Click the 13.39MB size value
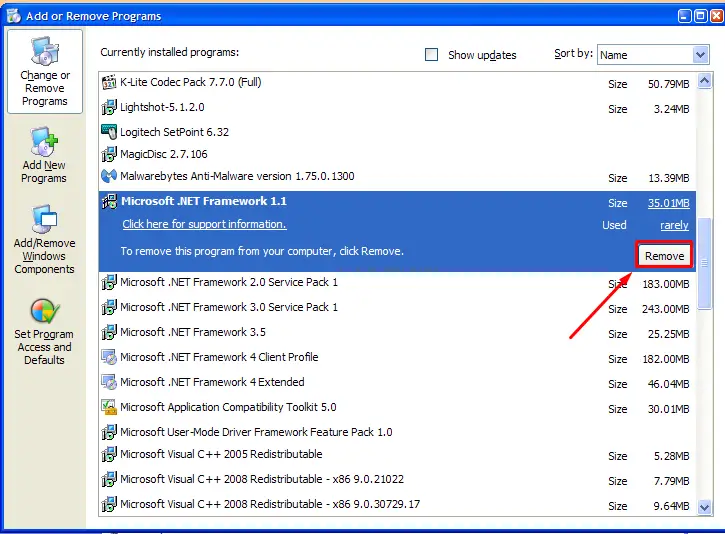The image size is (725, 534). coord(669,178)
